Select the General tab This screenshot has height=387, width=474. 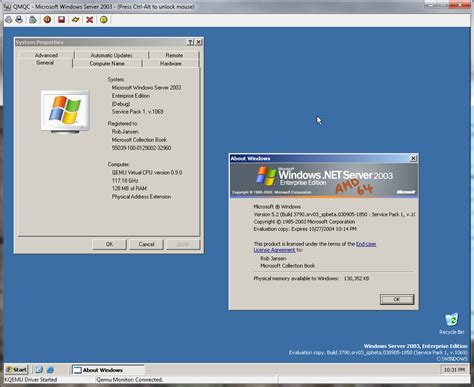pos(45,63)
